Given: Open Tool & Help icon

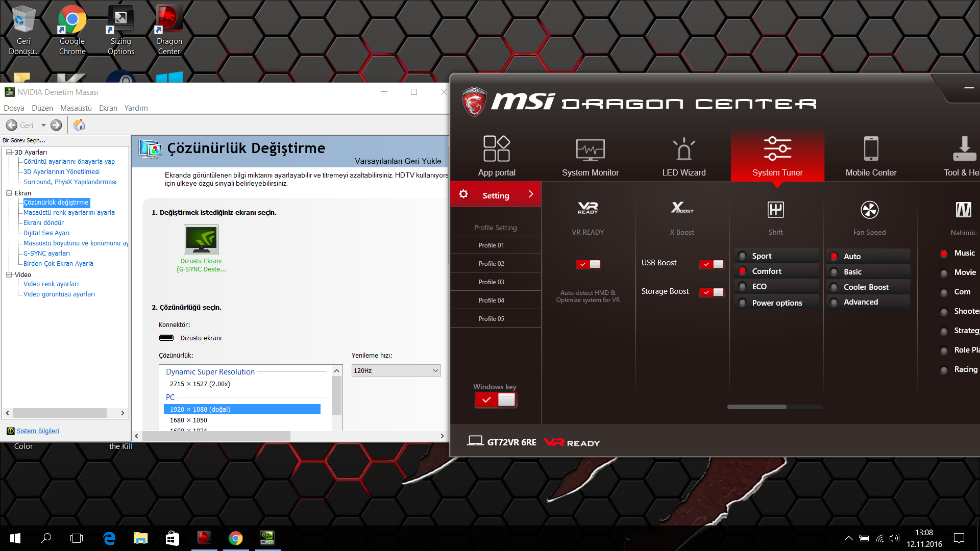Looking at the screenshot, I should pyautogui.click(x=964, y=148).
